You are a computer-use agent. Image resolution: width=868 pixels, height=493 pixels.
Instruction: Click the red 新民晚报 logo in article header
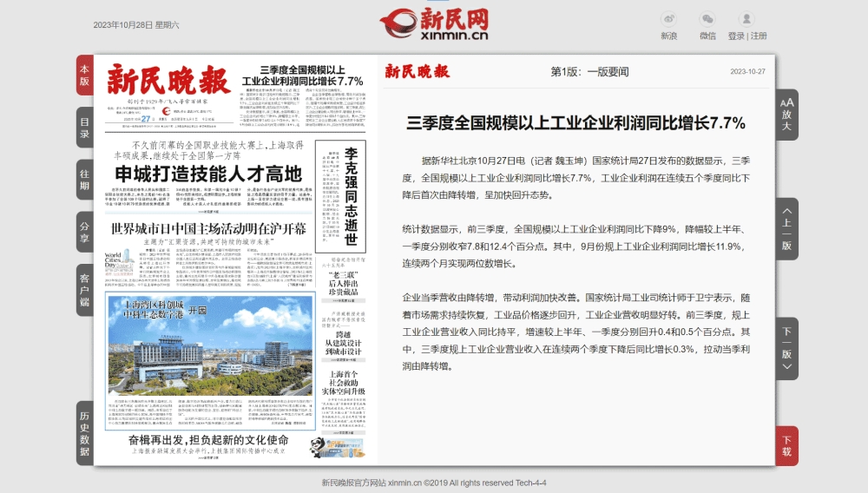coord(418,71)
